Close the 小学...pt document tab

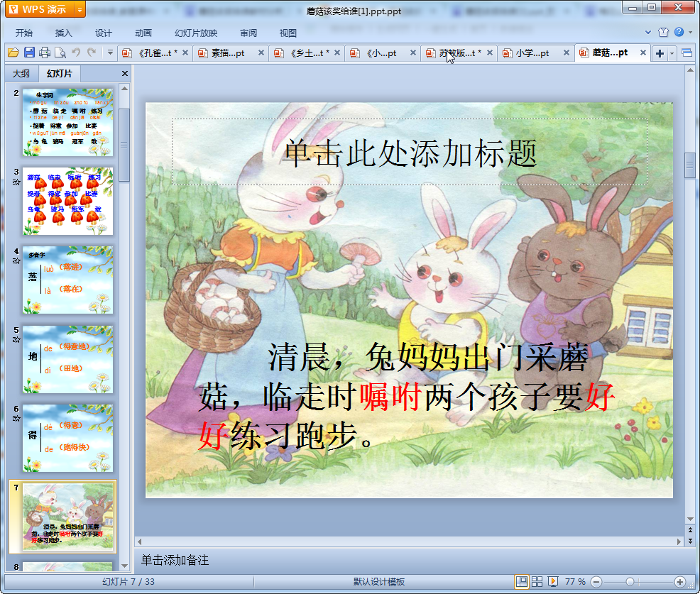click(x=566, y=53)
